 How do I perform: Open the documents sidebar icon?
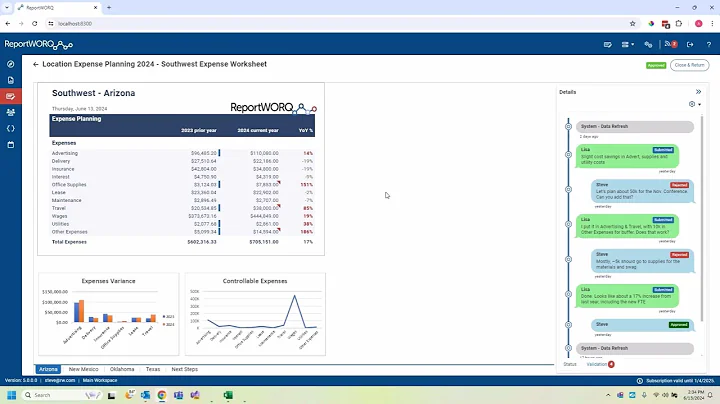click(11, 80)
